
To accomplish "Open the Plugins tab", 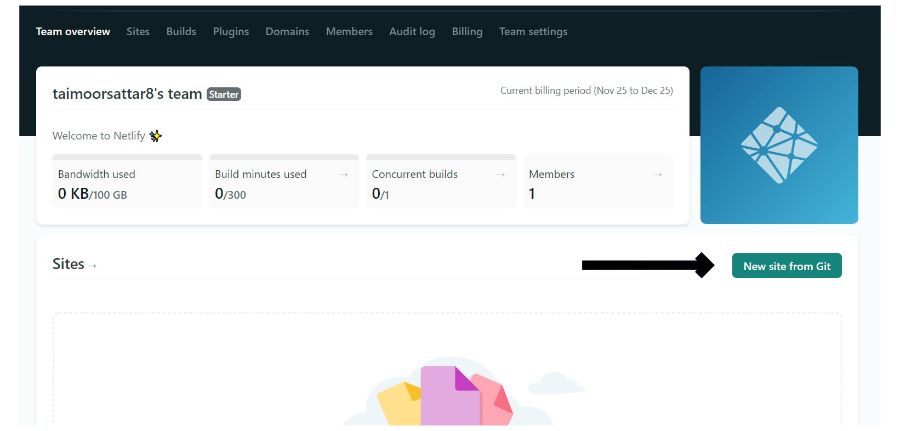I will [x=231, y=32].
